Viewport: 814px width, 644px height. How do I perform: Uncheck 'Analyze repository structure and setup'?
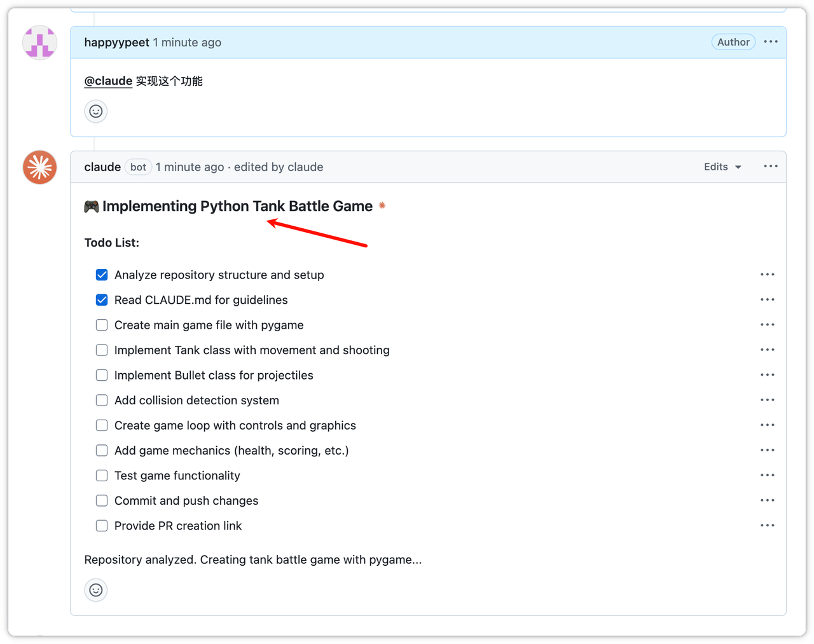click(102, 275)
